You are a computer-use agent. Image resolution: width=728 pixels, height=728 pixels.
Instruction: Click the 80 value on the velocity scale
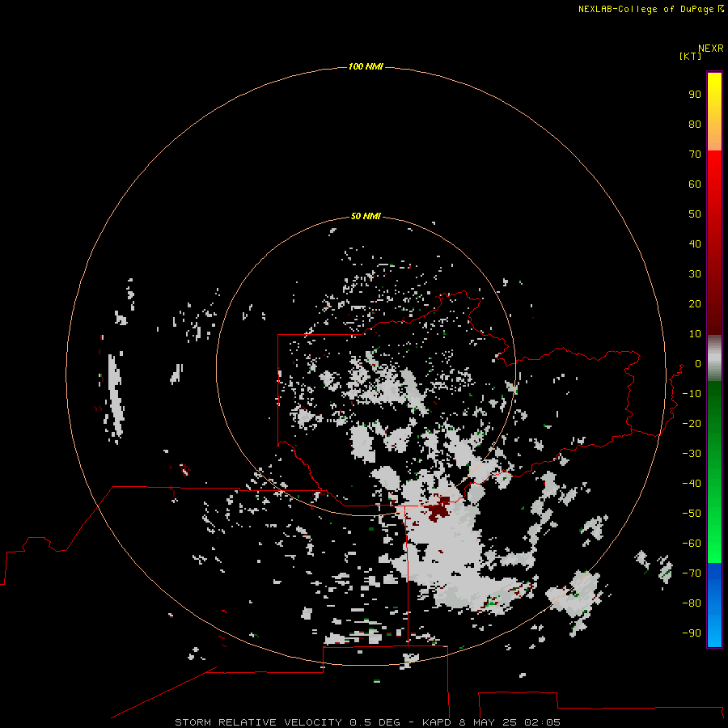(695, 125)
